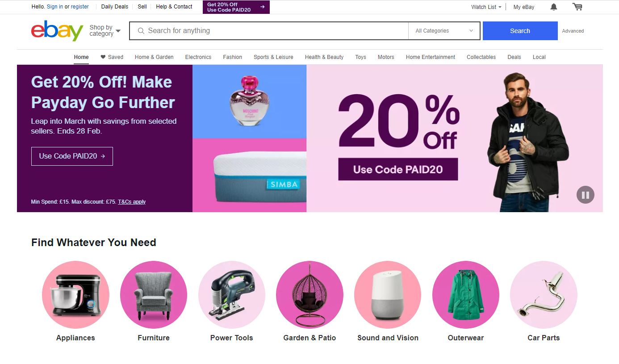Open the Furniture armchair category icon

[154, 294]
